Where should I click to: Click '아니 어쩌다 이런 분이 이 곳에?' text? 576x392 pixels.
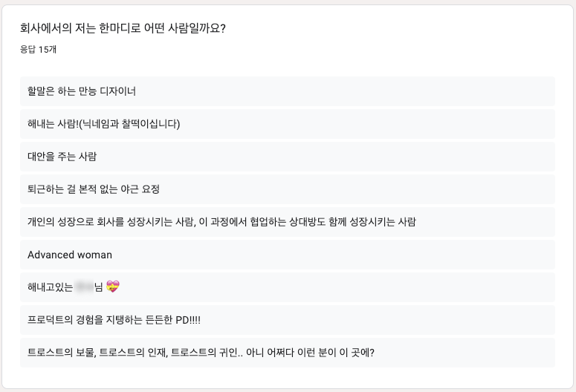[310, 353]
